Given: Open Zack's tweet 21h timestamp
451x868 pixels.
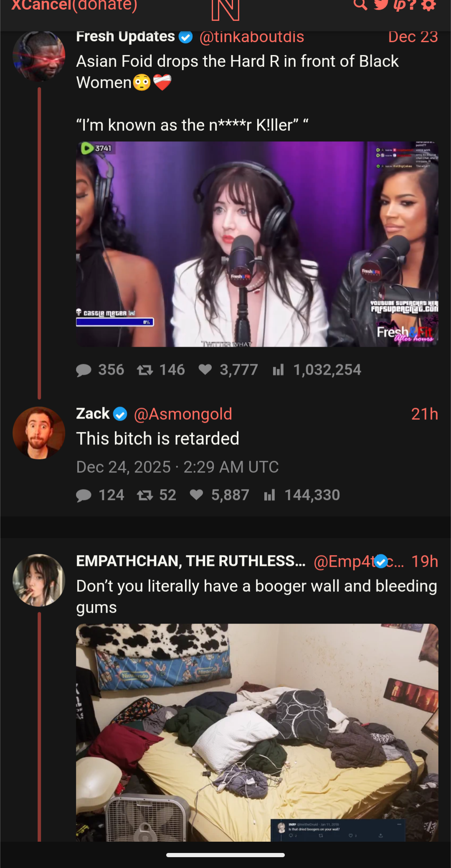Looking at the screenshot, I should [425, 414].
